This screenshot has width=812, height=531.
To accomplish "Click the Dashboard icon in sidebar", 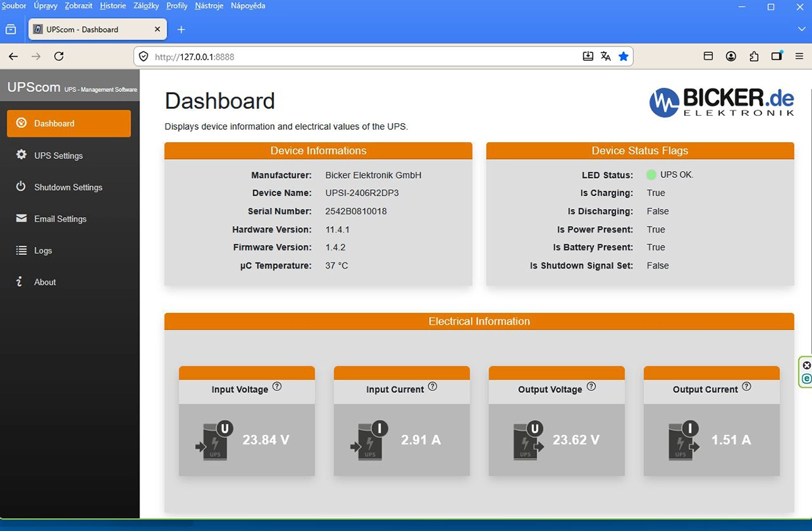I will pyautogui.click(x=21, y=123).
